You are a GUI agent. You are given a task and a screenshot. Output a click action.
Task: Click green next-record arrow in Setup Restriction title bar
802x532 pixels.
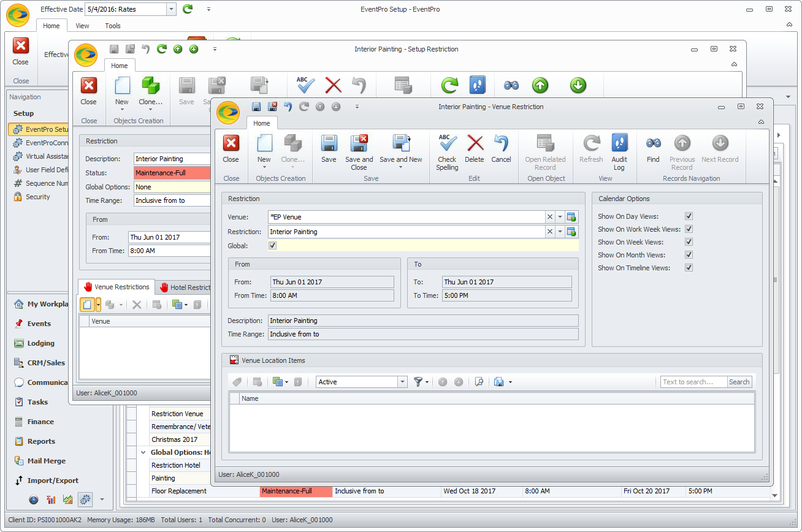tap(194, 49)
